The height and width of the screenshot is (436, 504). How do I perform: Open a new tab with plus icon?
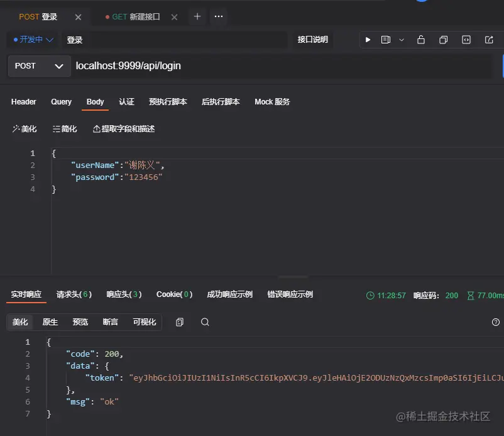197,16
